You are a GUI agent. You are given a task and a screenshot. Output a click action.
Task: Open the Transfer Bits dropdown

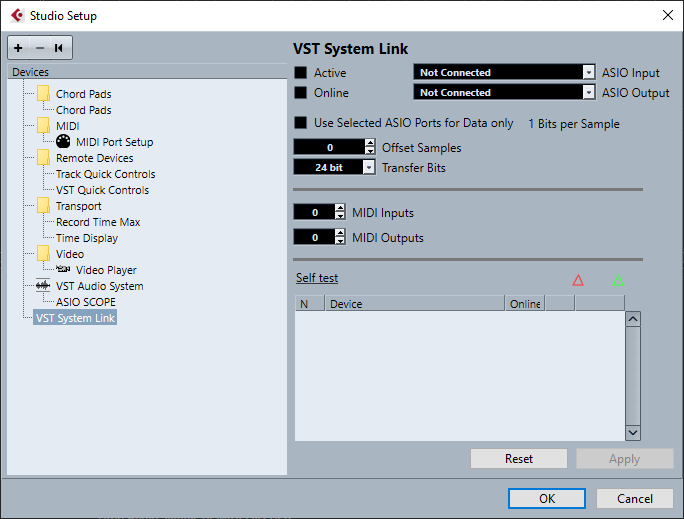coord(369,168)
